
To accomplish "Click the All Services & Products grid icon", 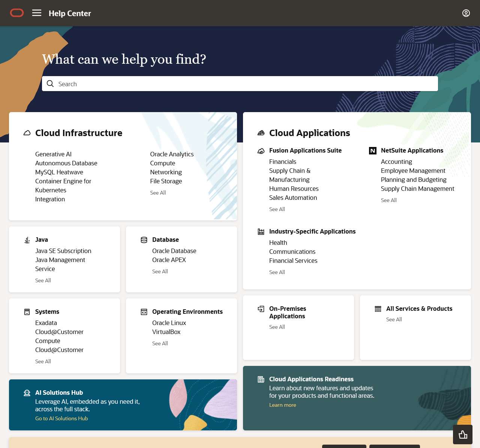I will (378, 309).
